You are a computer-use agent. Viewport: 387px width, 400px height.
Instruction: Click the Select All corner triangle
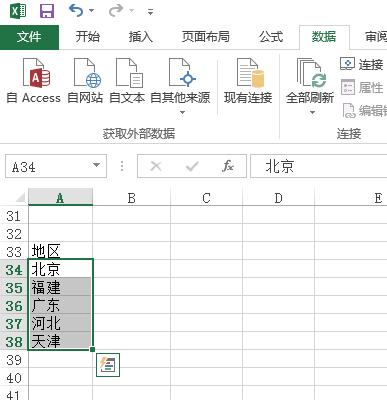[x=20, y=198]
